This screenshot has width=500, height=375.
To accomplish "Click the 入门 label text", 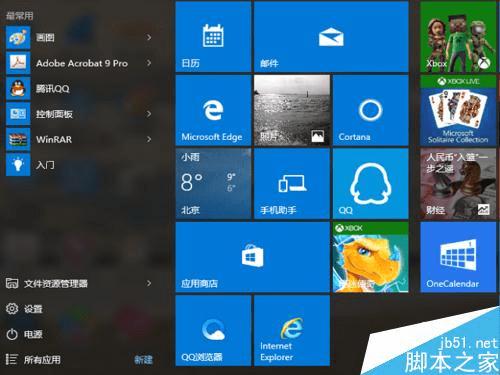I will click(45, 165).
